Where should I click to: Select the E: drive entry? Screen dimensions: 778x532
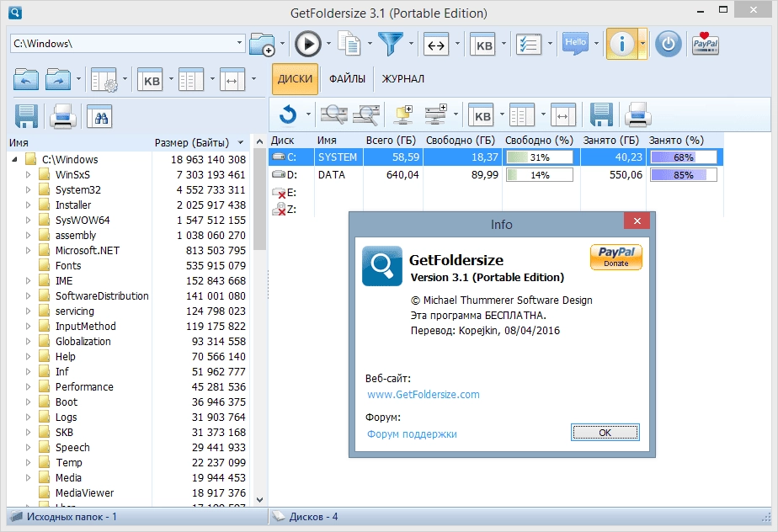coord(285,193)
